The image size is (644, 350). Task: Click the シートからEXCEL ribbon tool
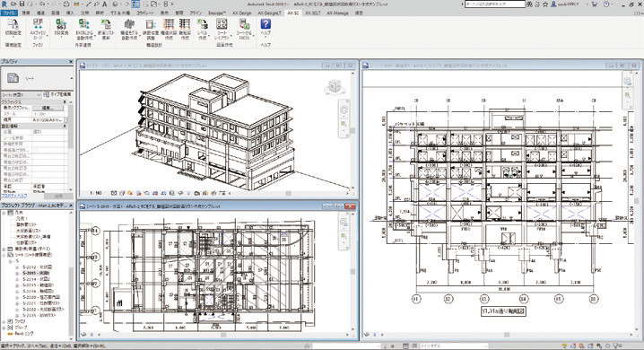tap(244, 29)
